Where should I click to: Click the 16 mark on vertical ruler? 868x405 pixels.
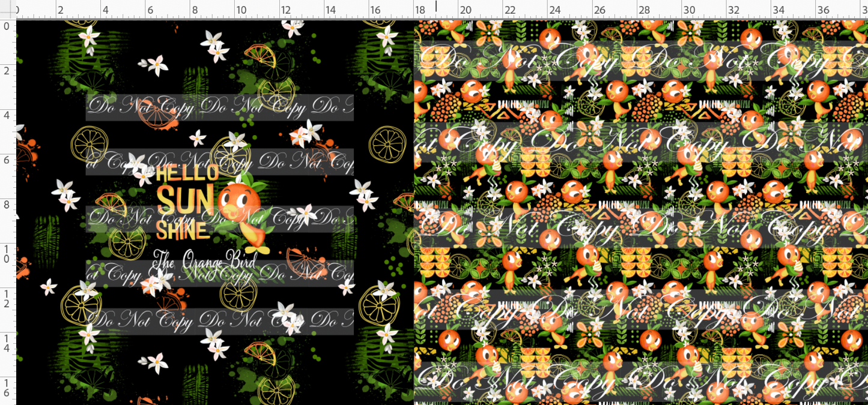coord(7,388)
